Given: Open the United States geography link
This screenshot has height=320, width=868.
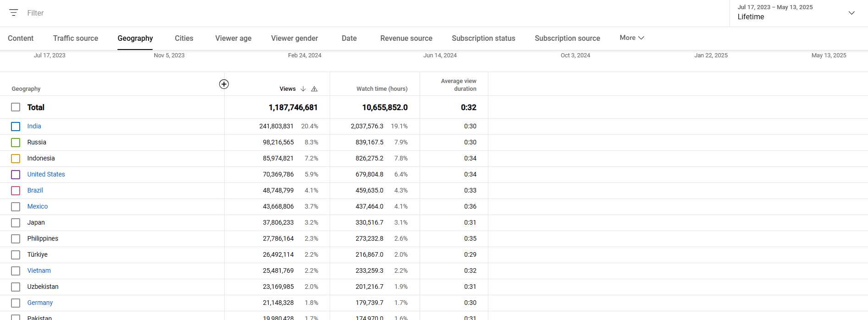Looking at the screenshot, I should point(46,174).
